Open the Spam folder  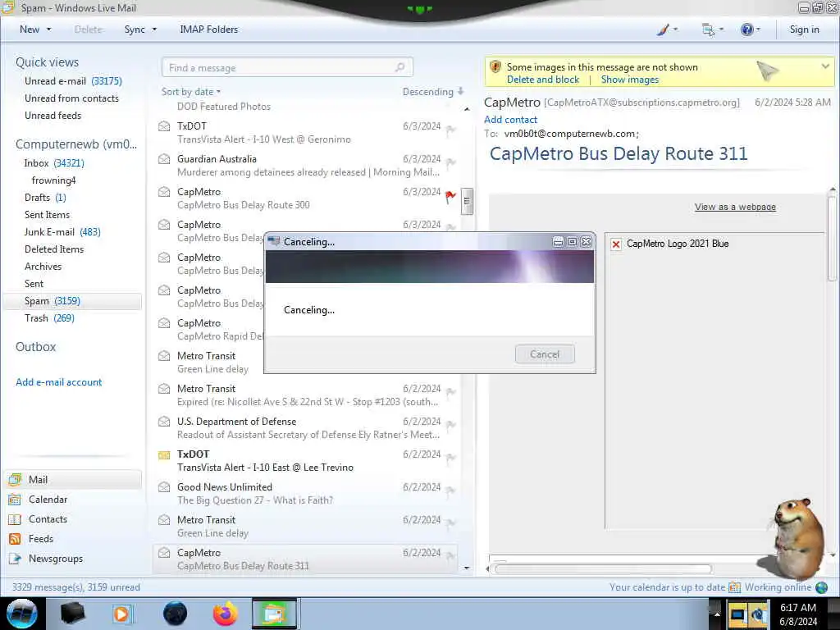point(73,301)
